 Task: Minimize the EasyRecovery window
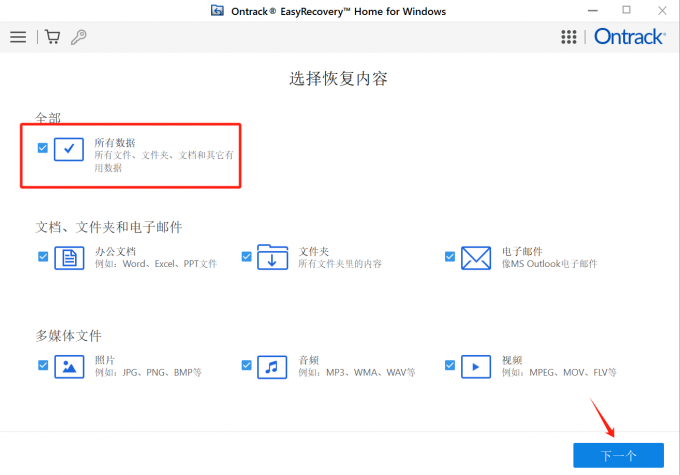coord(593,10)
